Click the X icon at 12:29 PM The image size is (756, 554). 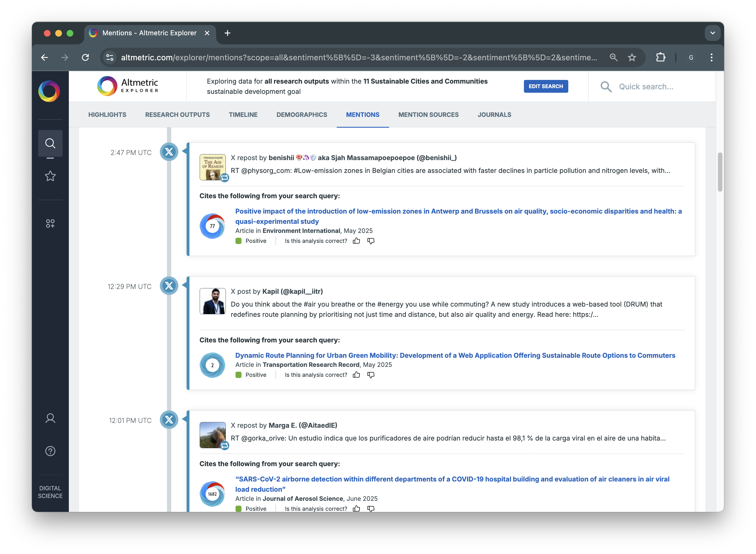(169, 286)
